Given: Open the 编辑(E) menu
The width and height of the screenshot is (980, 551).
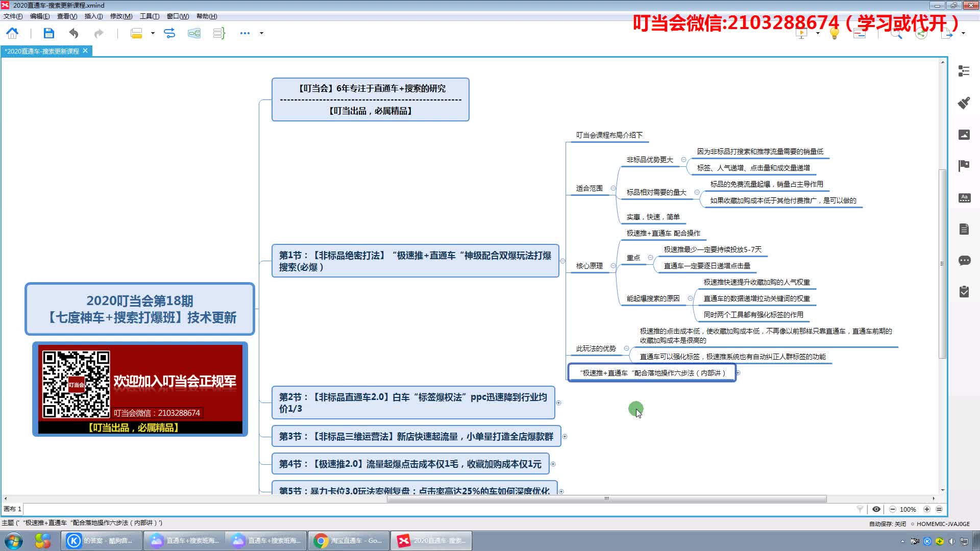Looking at the screenshot, I should (x=40, y=16).
